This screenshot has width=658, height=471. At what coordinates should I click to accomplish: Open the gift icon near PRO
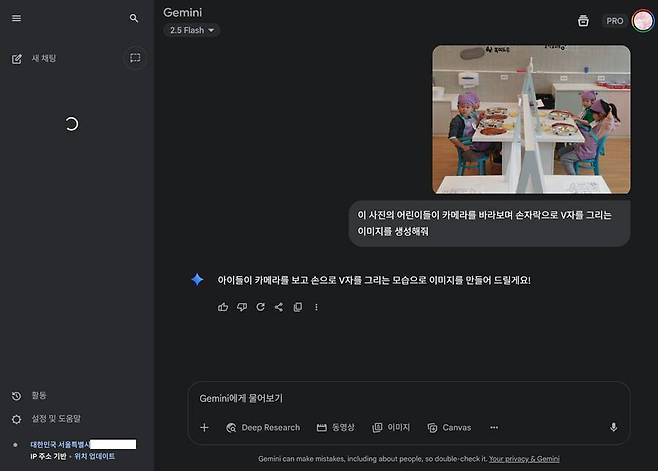583,21
